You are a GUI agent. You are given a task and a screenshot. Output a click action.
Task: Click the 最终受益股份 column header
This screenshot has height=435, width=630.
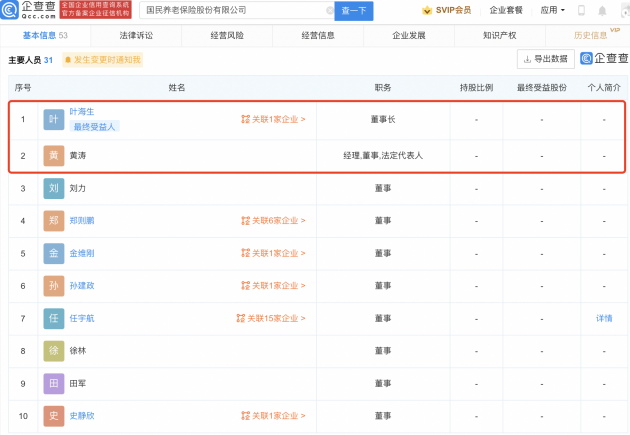coord(542,88)
